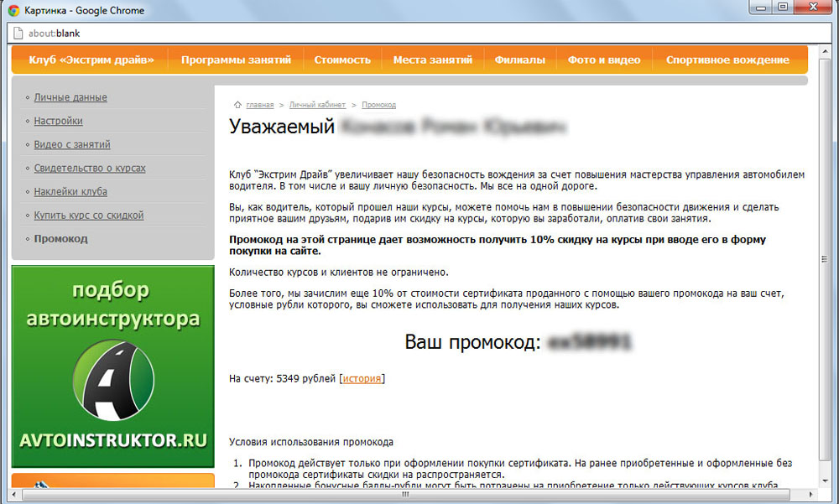Image resolution: width=839 pixels, height=504 pixels.
Task: Open «Свидетельство о курсах» link
Action: [x=90, y=168]
